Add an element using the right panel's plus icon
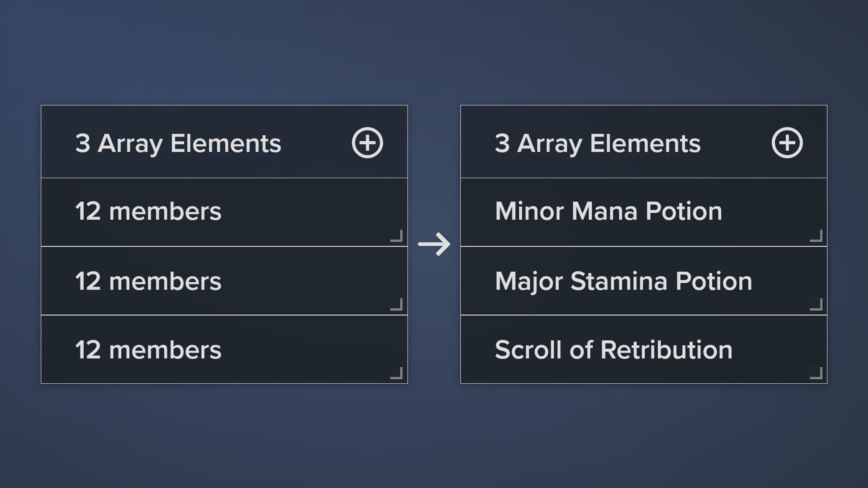This screenshot has height=488, width=868. [x=787, y=143]
